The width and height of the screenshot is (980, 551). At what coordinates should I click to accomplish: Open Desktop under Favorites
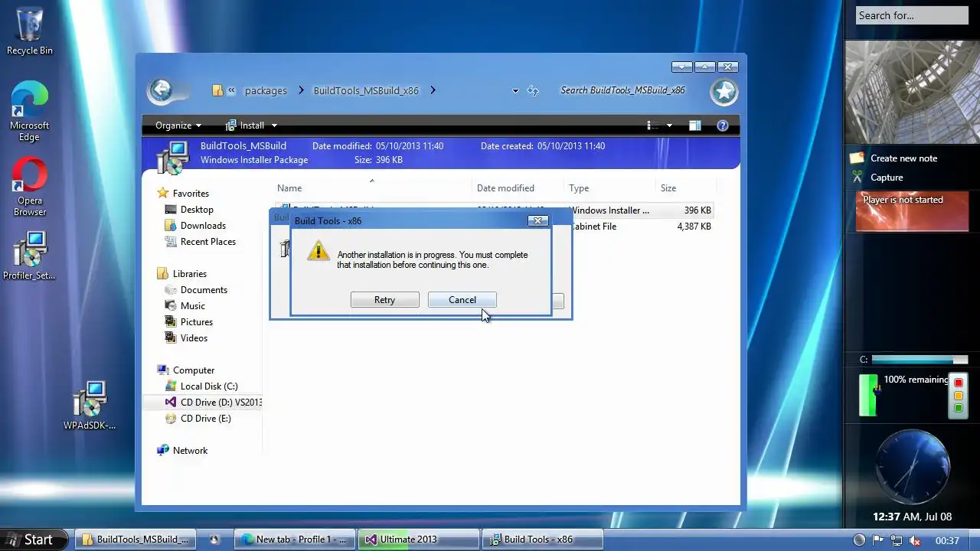(197, 210)
